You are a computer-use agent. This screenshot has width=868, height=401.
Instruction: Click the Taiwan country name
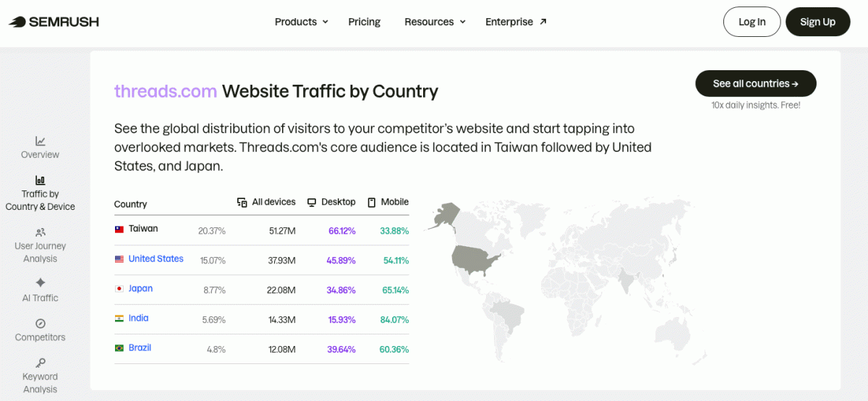[x=143, y=228]
